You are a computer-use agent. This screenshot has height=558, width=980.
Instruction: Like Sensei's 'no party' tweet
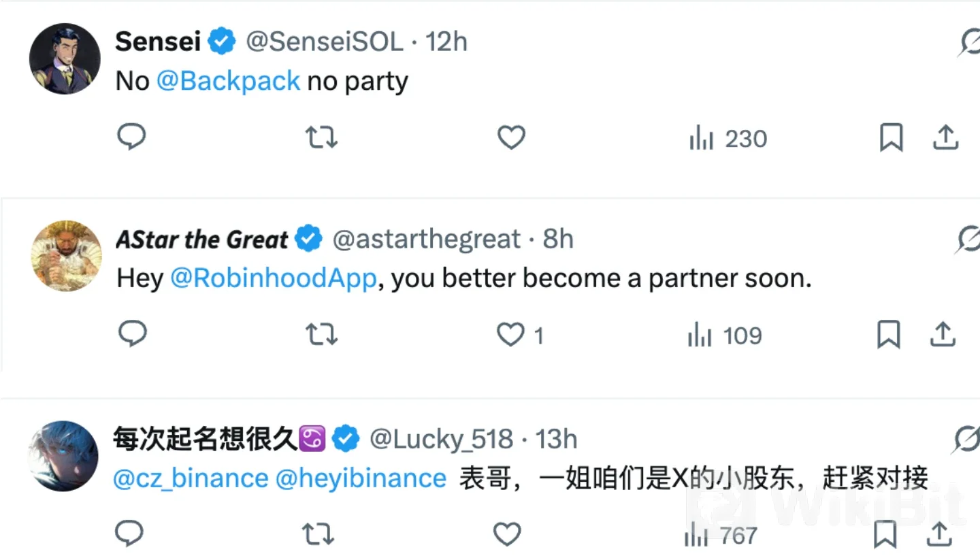click(511, 138)
